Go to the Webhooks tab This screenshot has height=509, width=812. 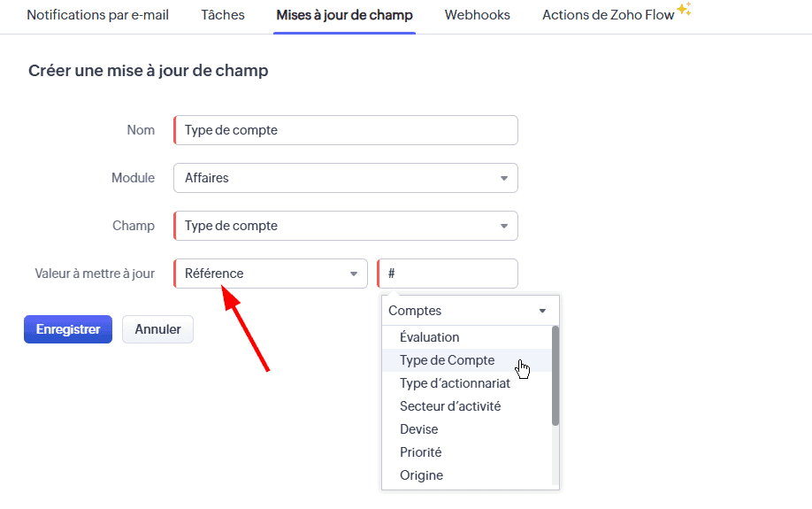tap(478, 15)
